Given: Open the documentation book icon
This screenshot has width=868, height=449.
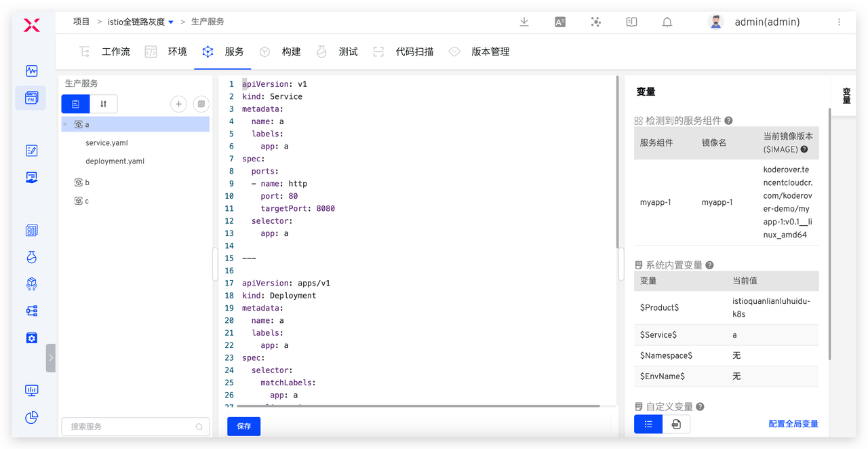Looking at the screenshot, I should (x=631, y=22).
